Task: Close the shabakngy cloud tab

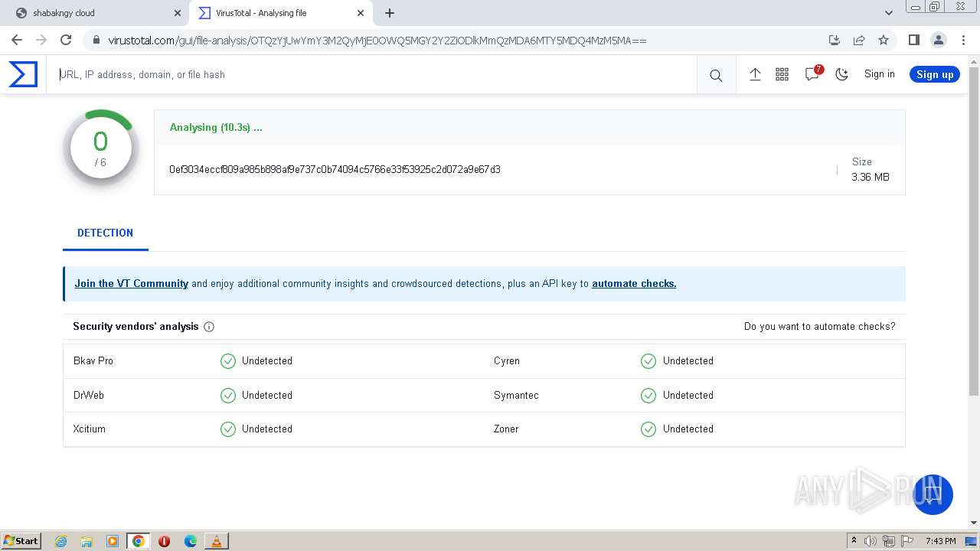Action: pyautogui.click(x=178, y=13)
